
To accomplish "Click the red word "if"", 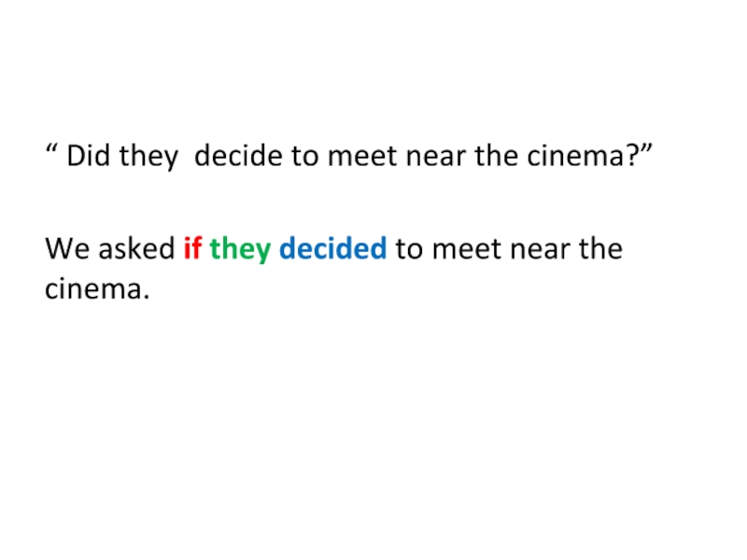I will tap(192, 249).
